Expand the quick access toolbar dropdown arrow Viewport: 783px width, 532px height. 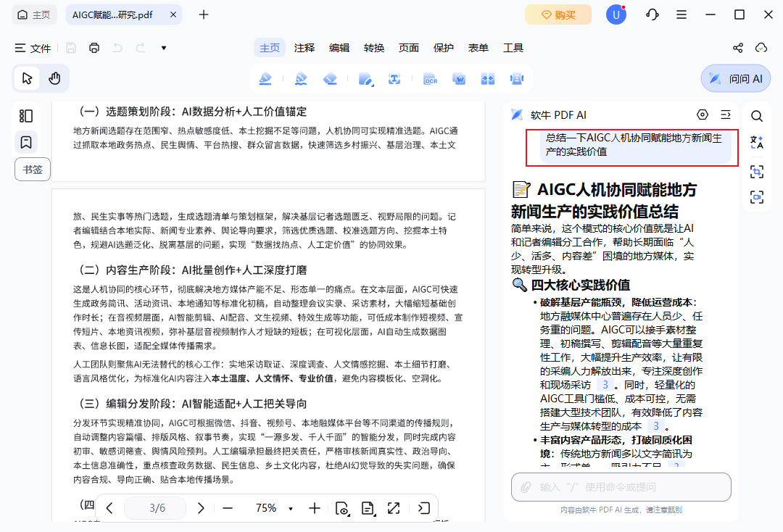point(163,48)
